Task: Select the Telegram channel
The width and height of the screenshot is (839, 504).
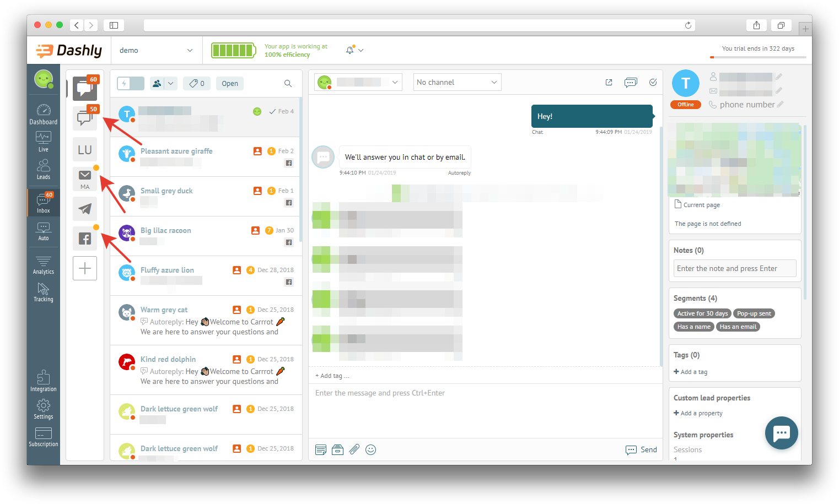Action: point(85,209)
